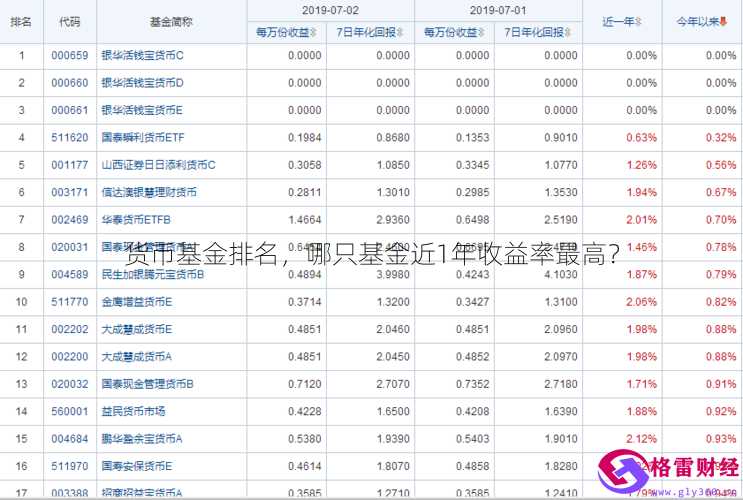Open fund code 002200
This screenshot has width=743, height=500.
[70, 357]
